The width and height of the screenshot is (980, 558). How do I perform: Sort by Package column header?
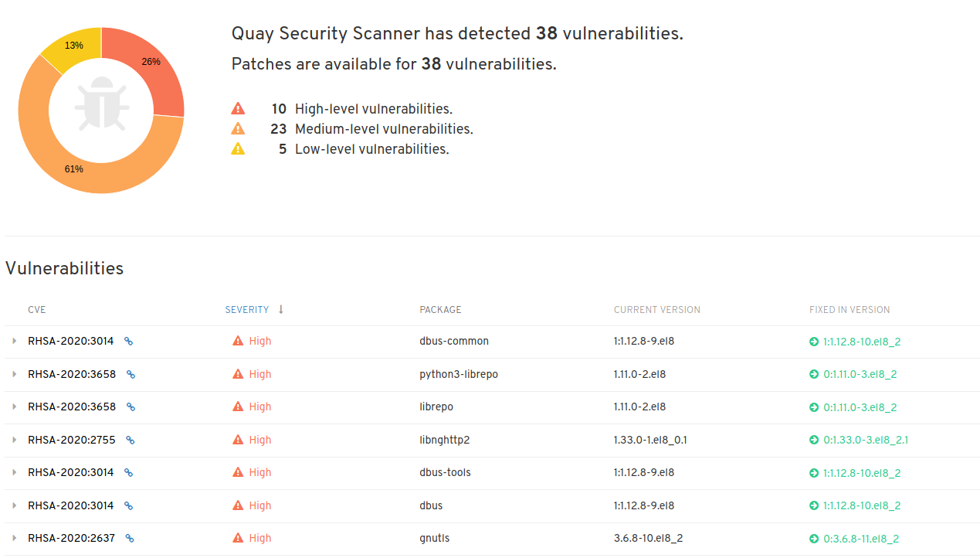(x=440, y=310)
